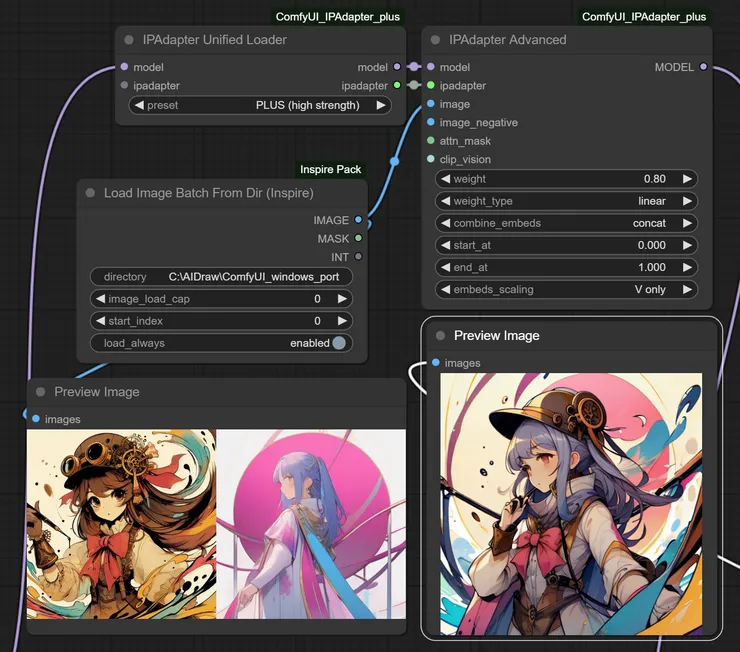Screen dimensions: 740x652
Task: Increase start_at value with right arrow
Action: [687, 245]
